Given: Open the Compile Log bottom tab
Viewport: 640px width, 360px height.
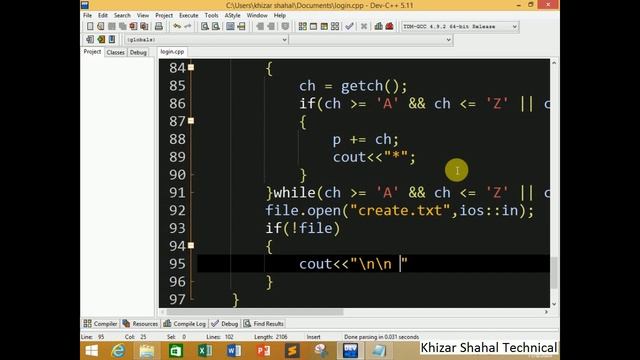Looking at the screenshot, I should pyautogui.click(x=184, y=324).
